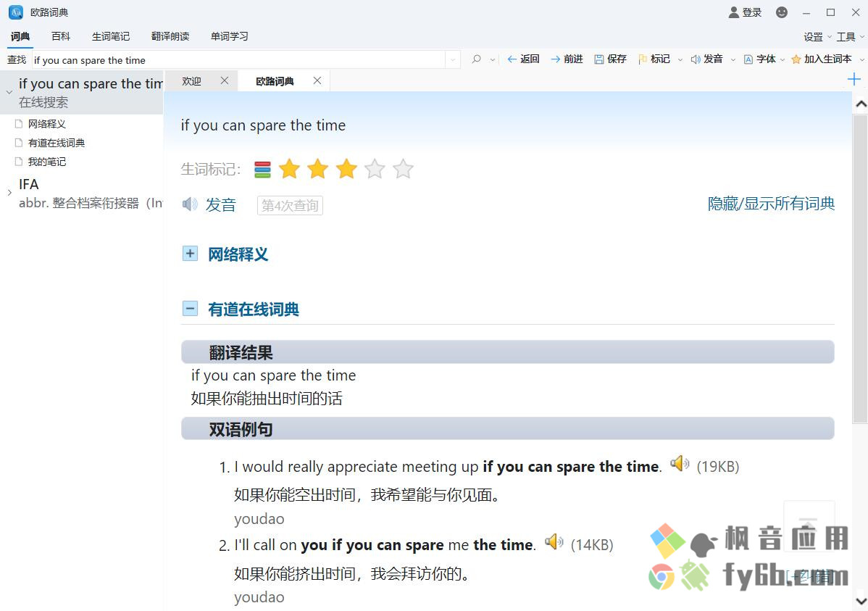
Task: Expand the 网络释义 section
Action: click(x=190, y=254)
